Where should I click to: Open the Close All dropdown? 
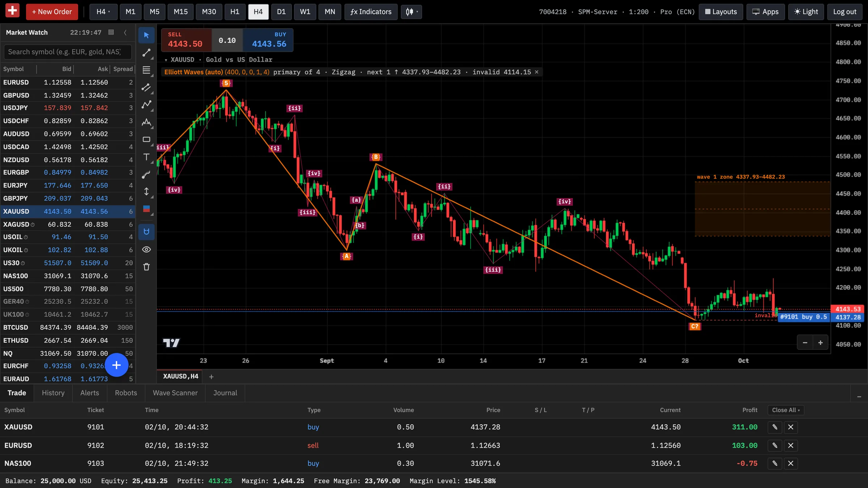tap(786, 410)
